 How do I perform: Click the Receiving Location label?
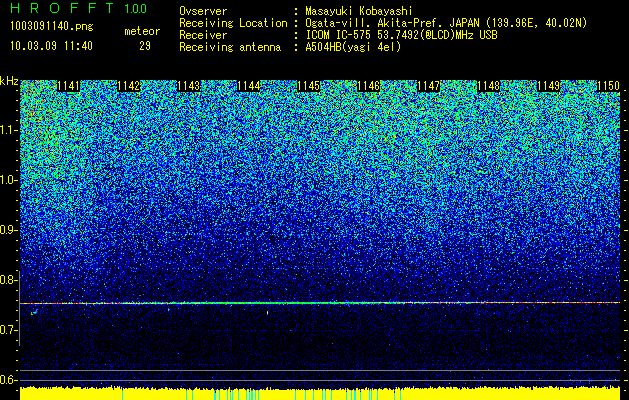coord(233,23)
